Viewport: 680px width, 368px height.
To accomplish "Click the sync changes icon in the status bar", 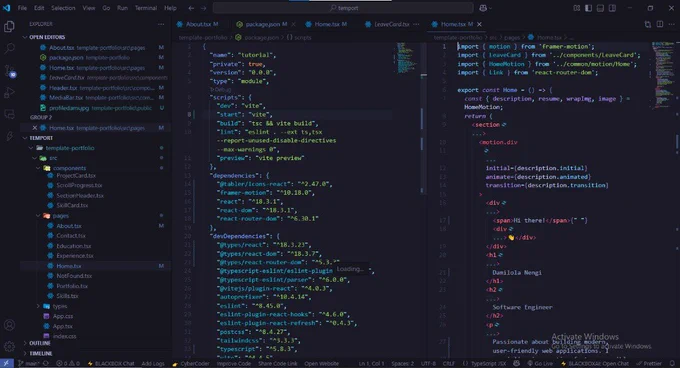I will point(46,363).
